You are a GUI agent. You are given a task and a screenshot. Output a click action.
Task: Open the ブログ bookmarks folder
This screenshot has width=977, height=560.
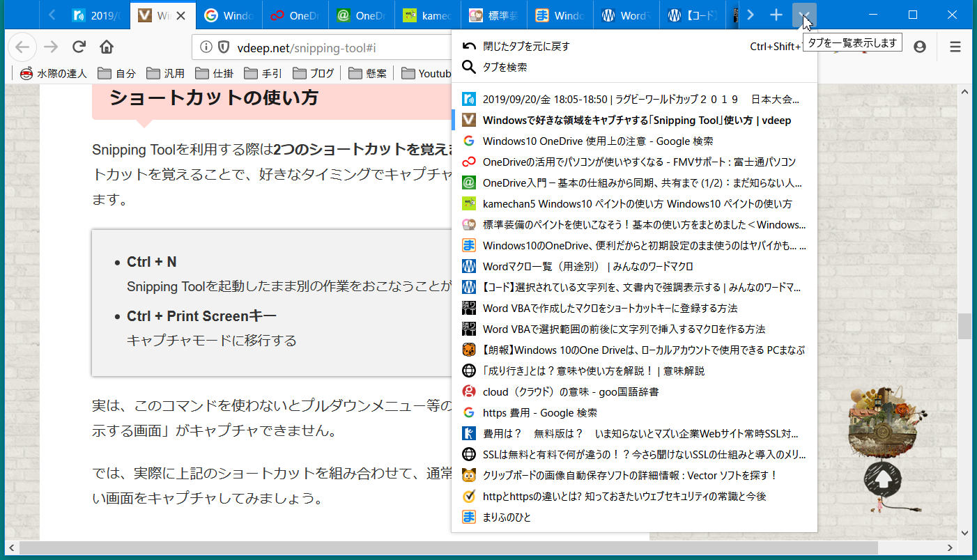click(x=314, y=73)
